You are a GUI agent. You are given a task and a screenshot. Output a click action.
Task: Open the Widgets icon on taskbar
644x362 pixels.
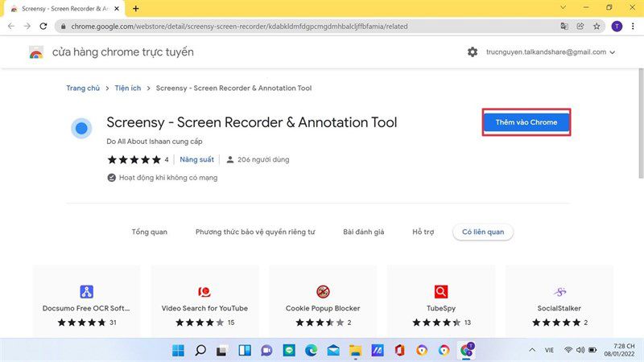(x=245, y=351)
